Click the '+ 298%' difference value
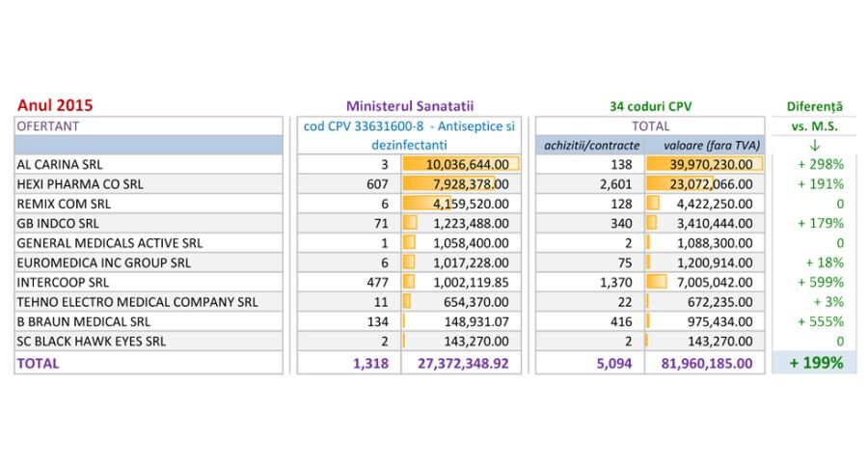The height and width of the screenshot is (469, 868). 821,164
